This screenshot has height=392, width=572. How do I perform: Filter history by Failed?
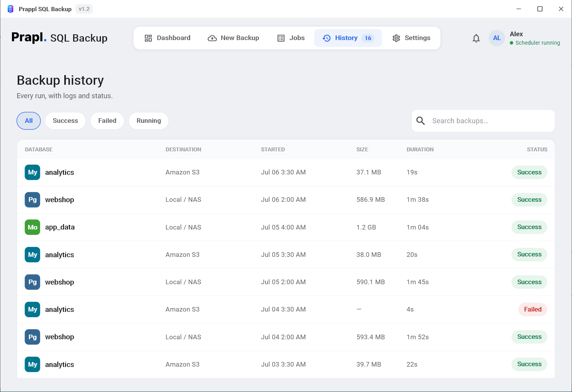pos(107,121)
